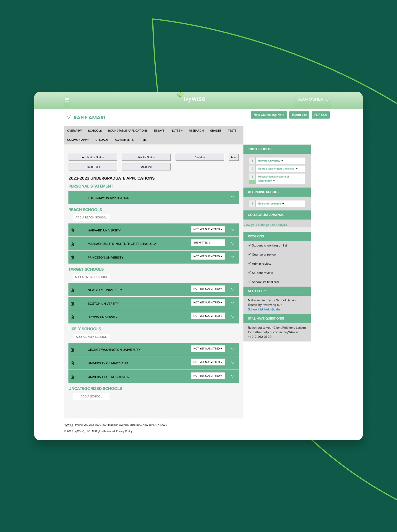
Task: Toggle Admin review progress check
Action: [249, 263]
